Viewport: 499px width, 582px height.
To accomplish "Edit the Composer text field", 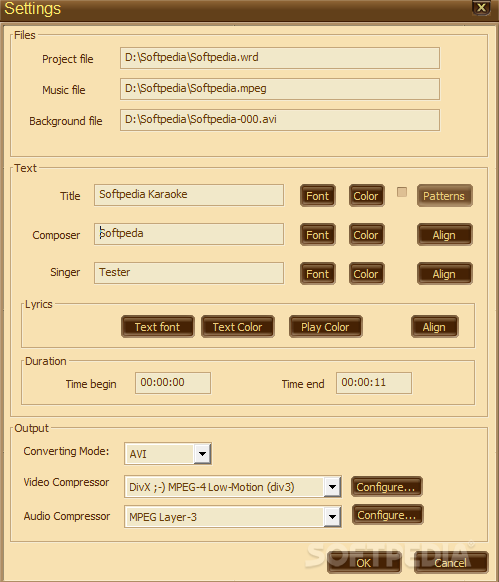I will [x=189, y=234].
